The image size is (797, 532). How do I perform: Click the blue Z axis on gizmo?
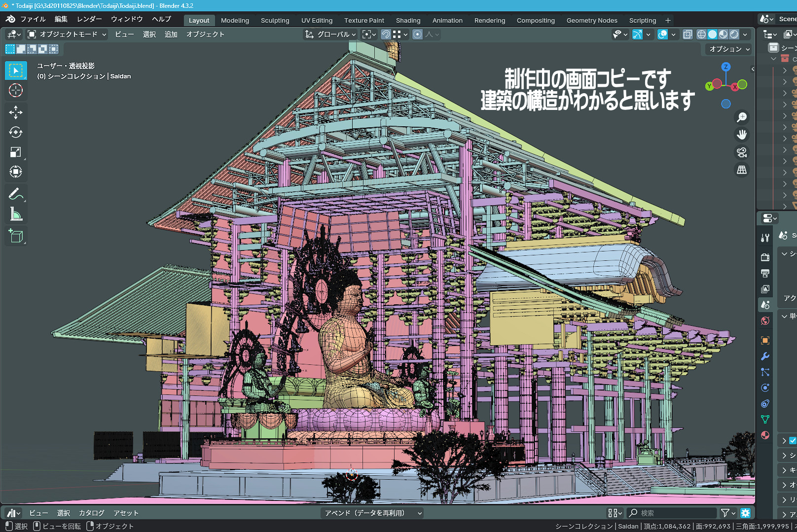725,67
